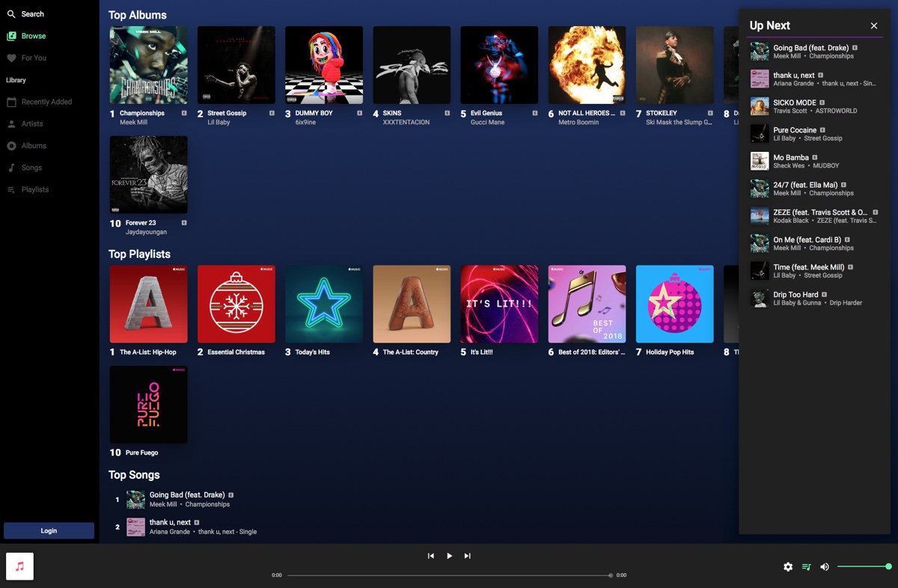Open the Playlists library view

(x=35, y=190)
